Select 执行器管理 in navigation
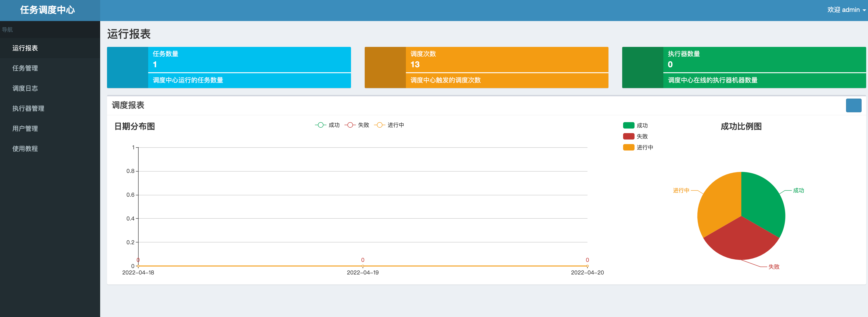This screenshot has height=317, width=868. (x=50, y=108)
